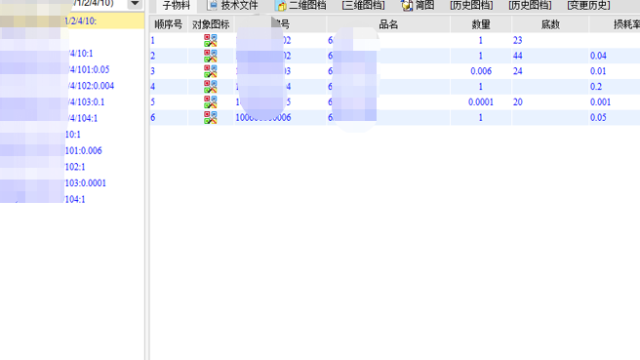Click the object icon in row 3
Screen dimensions: 640x360
click(211, 71)
